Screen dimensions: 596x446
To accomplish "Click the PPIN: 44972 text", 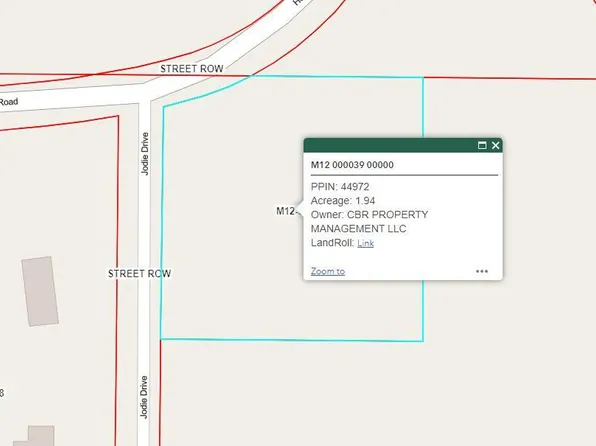I will pos(340,187).
